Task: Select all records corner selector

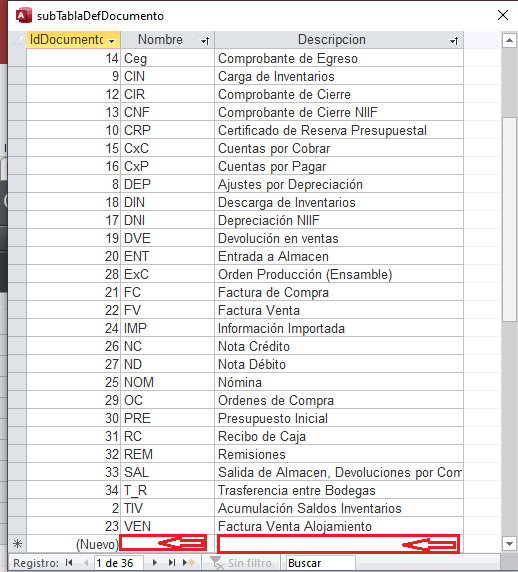Action: (17, 39)
